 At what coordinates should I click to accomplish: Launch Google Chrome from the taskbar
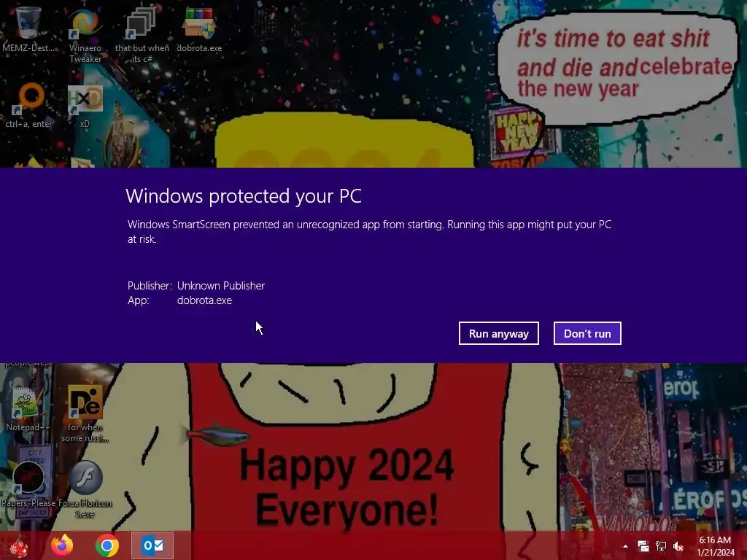[x=107, y=545]
